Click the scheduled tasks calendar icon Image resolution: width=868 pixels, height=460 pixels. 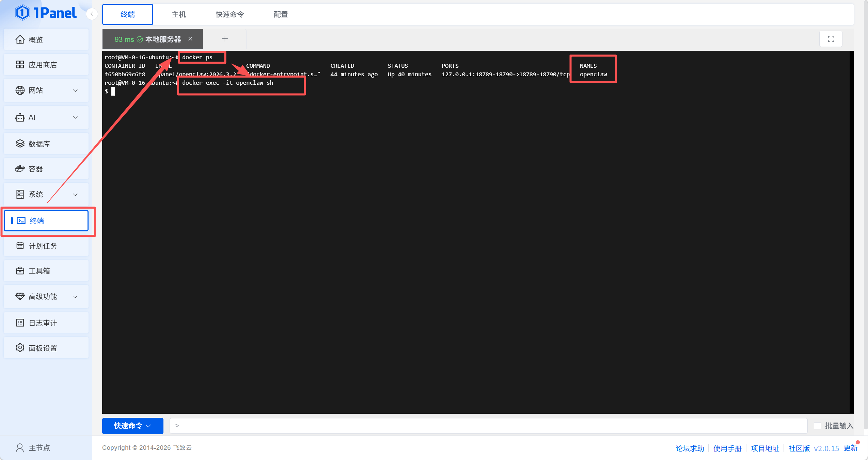coord(20,246)
